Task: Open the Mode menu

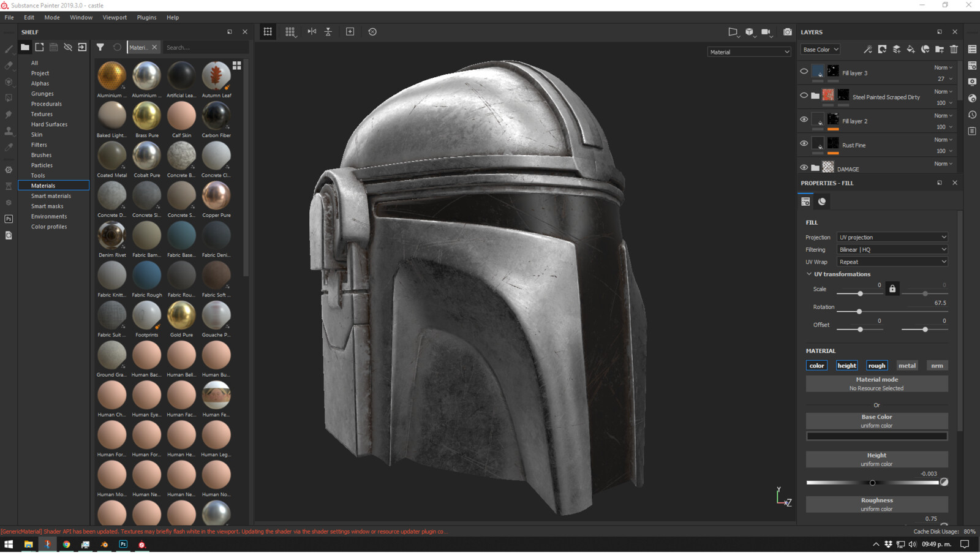Action: tap(52, 17)
